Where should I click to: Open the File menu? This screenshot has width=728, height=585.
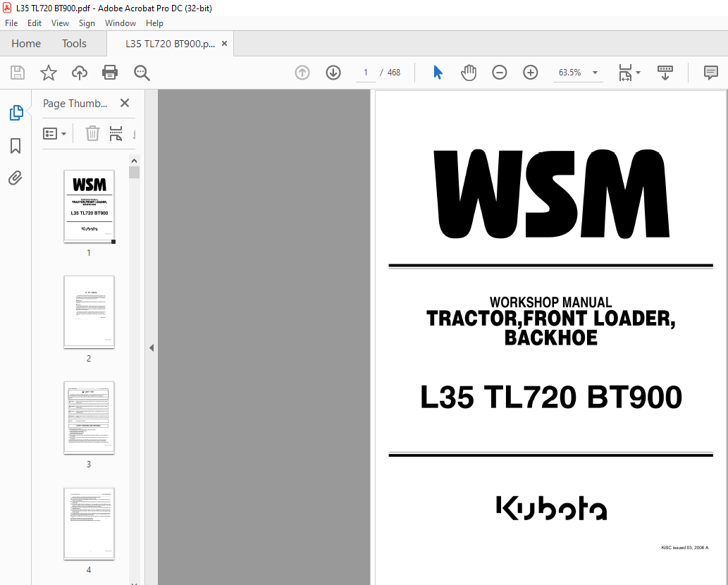click(11, 23)
